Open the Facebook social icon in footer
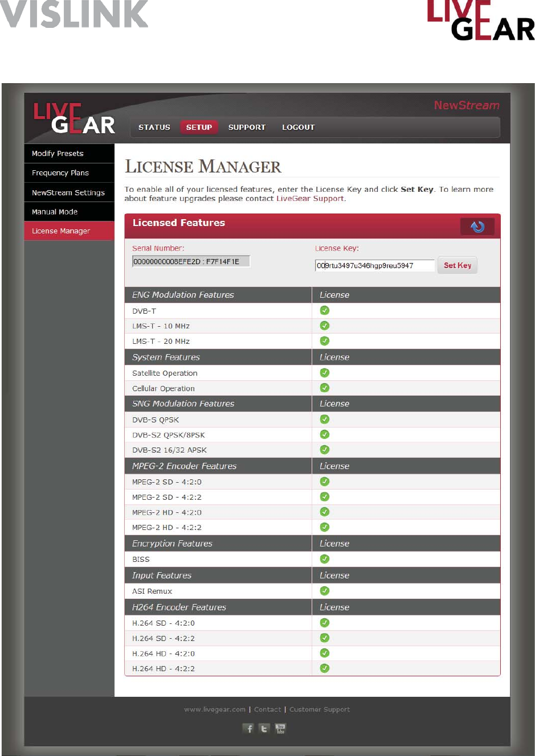 click(x=248, y=728)
